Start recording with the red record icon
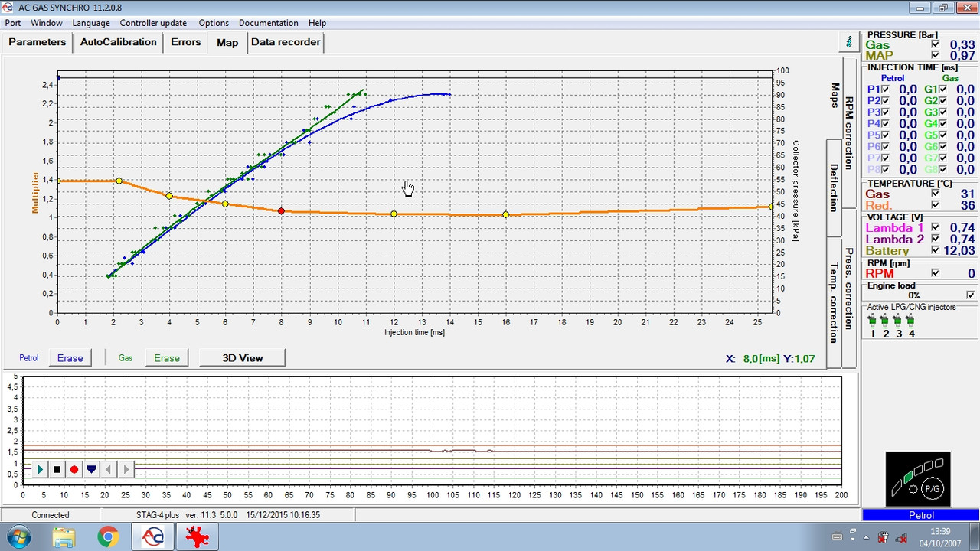 [74, 469]
